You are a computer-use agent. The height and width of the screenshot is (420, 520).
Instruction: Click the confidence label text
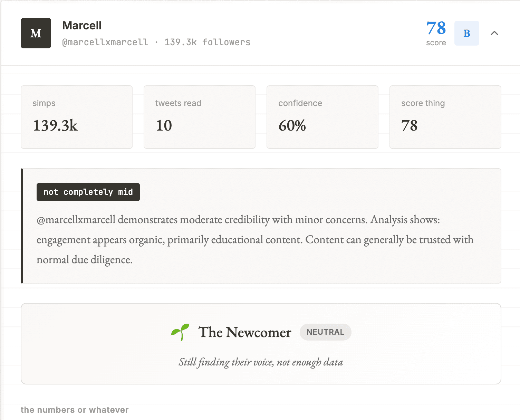coord(300,103)
